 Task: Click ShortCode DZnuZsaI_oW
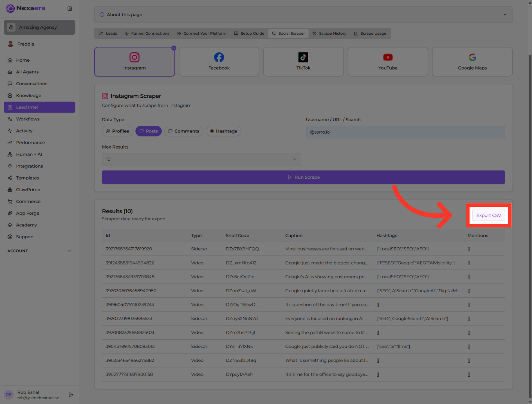241,291
